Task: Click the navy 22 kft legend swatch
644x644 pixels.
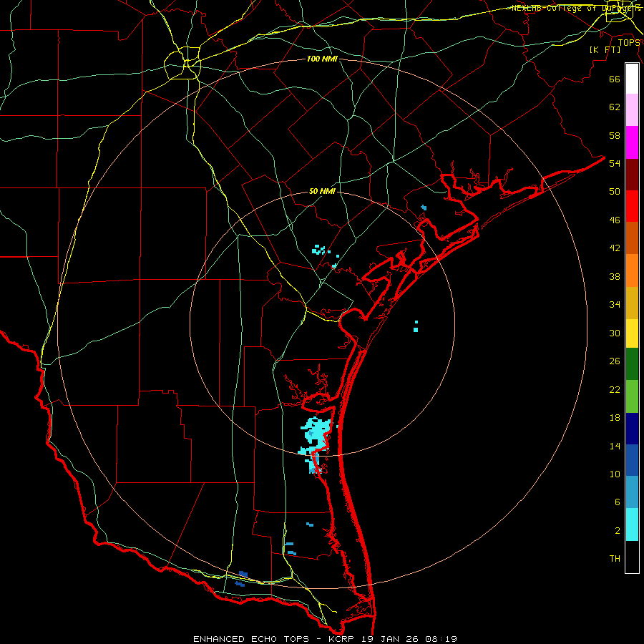Action: pyautogui.click(x=632, y=429)
